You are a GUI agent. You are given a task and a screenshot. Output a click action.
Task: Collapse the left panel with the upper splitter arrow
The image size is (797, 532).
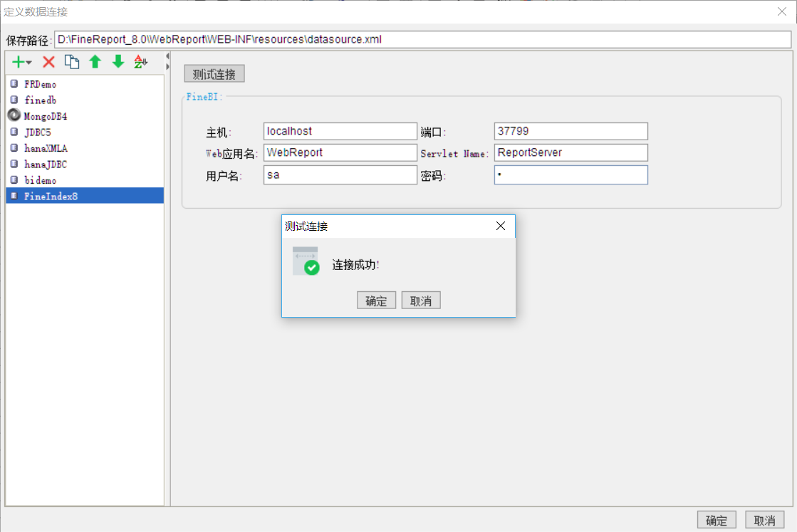tap(167, 56)
